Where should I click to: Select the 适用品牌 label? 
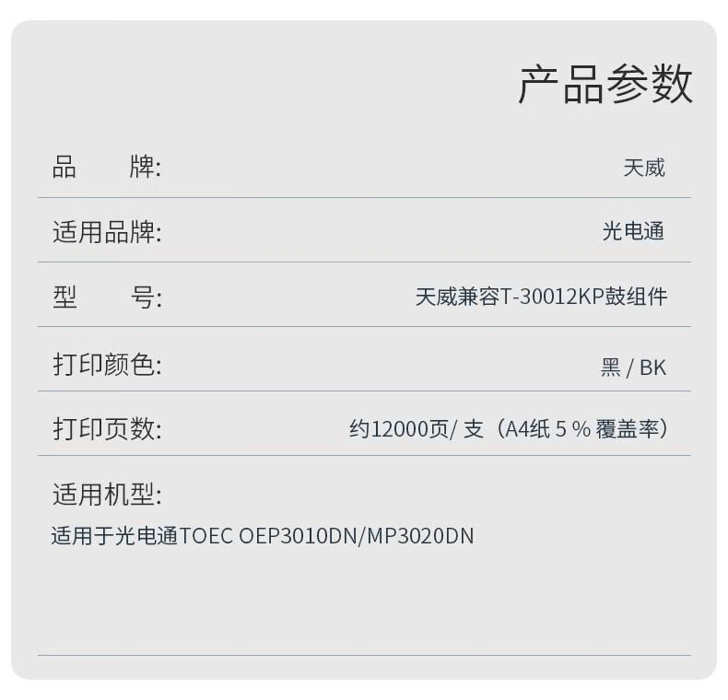106,232
